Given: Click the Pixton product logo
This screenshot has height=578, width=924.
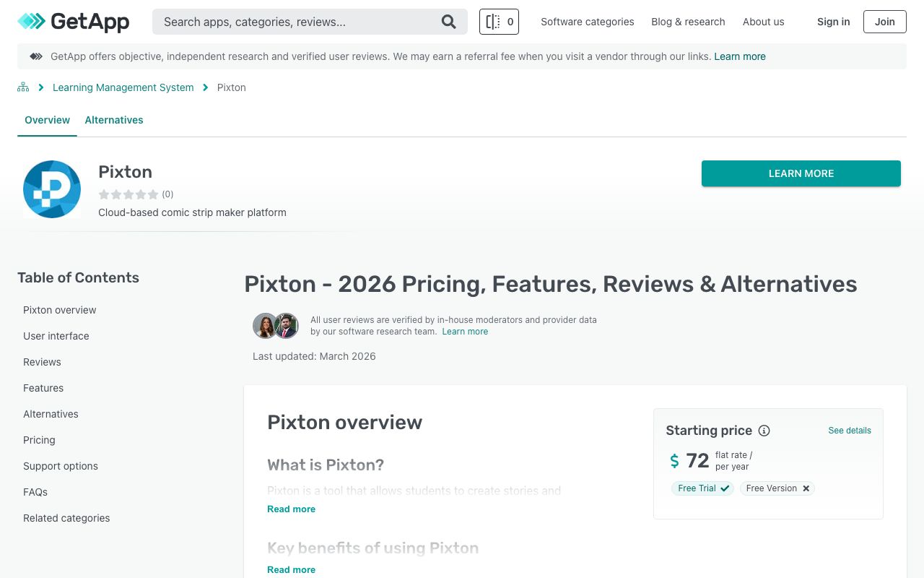Looking at the screenshot, I should (x=52, y=189).
